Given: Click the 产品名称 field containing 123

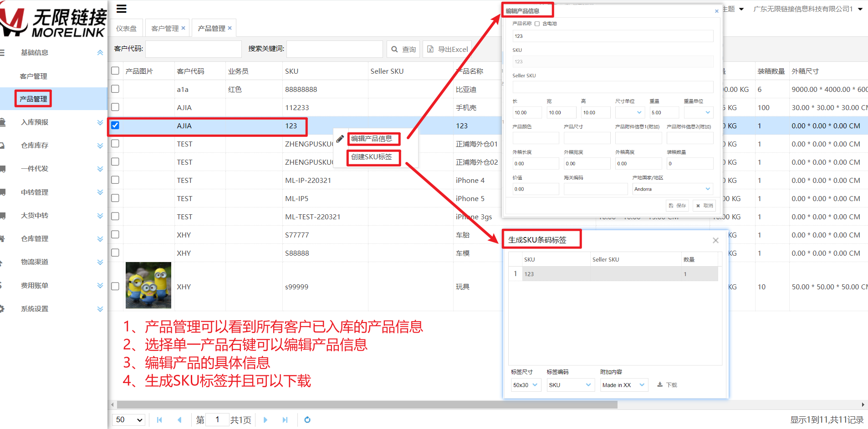Looking at the screenshot, I should pyautogui.click(x=613, y=36).
